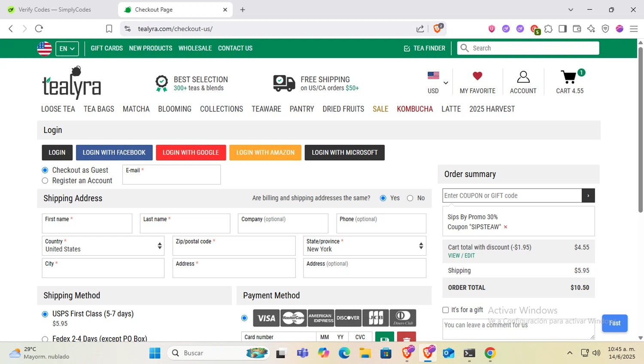Open the Brave VPN icon

coord(605,29)
